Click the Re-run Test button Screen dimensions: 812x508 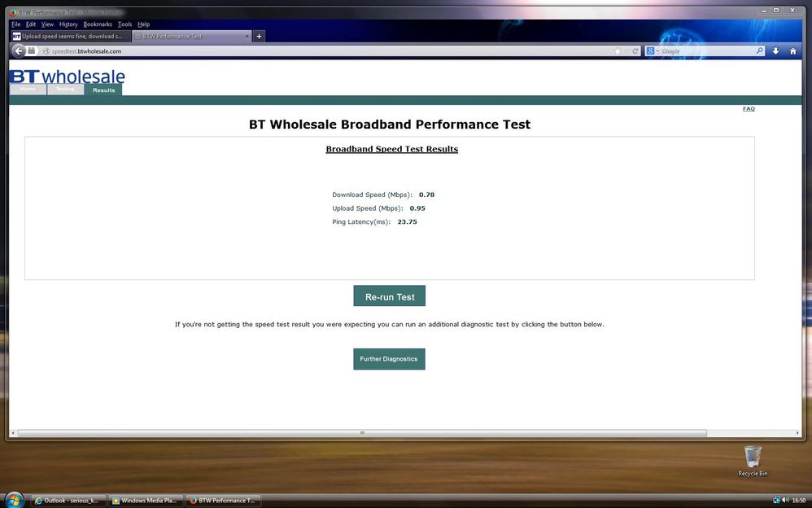tap(390, 296)
